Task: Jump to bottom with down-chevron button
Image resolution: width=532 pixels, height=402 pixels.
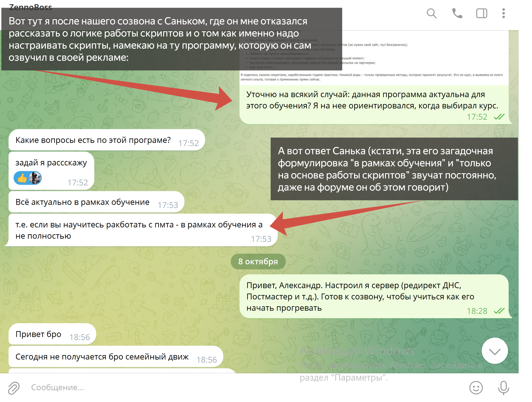Action: pyautogui.click(x=494, y=351)
